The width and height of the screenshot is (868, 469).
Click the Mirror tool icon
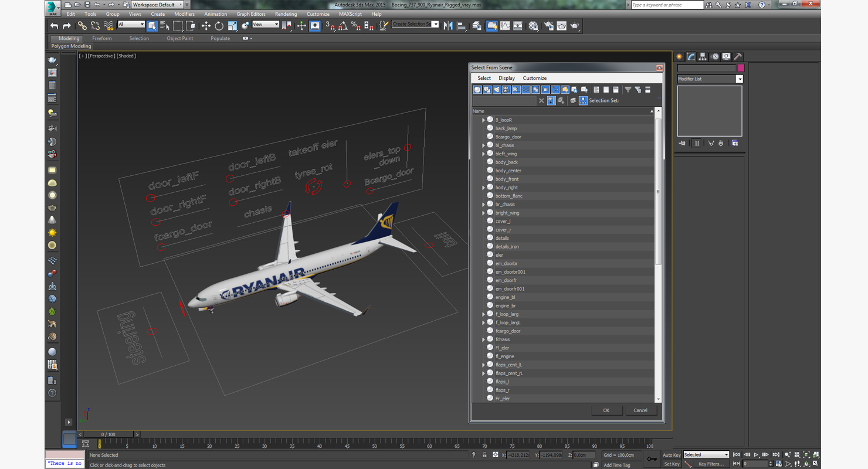(x=448, y=26)
